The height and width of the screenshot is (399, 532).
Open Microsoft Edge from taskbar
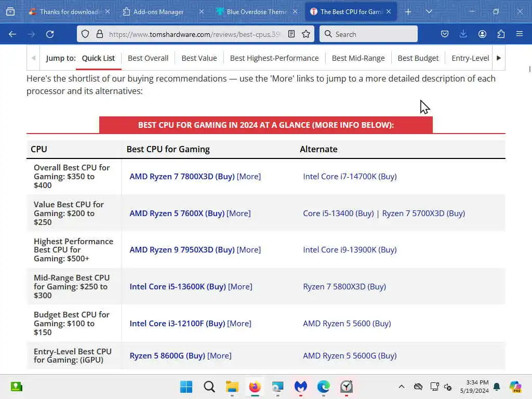pyautogui.click(x=323, y=387)
